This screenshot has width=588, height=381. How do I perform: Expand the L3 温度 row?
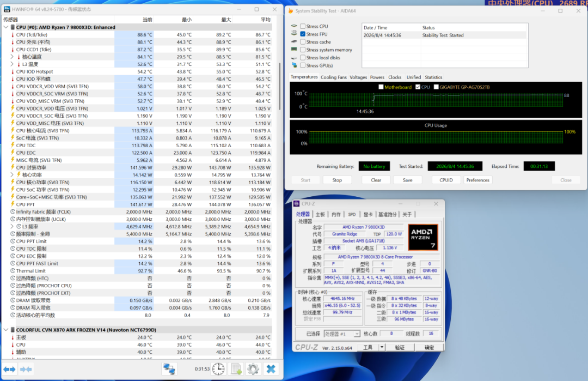pyautogui.click(x=12, y=64)
